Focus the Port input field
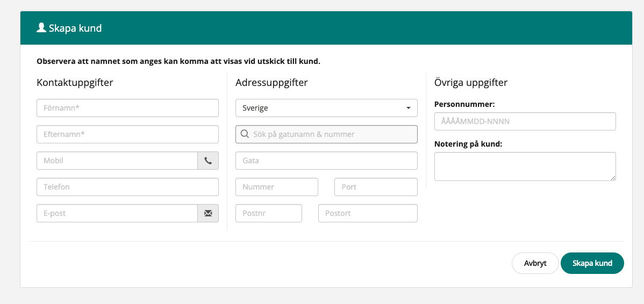644x304 pixels. 376,187
